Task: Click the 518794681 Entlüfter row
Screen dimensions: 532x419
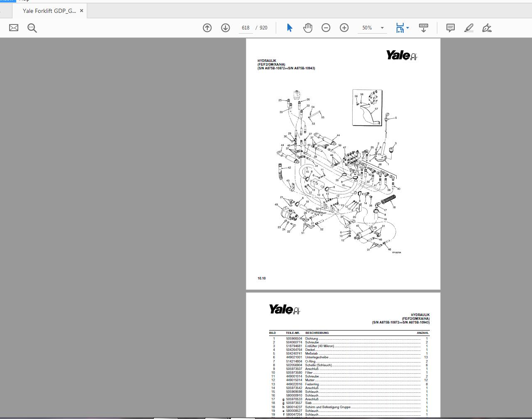Action: pyautogui.click(x=349, y=346)
